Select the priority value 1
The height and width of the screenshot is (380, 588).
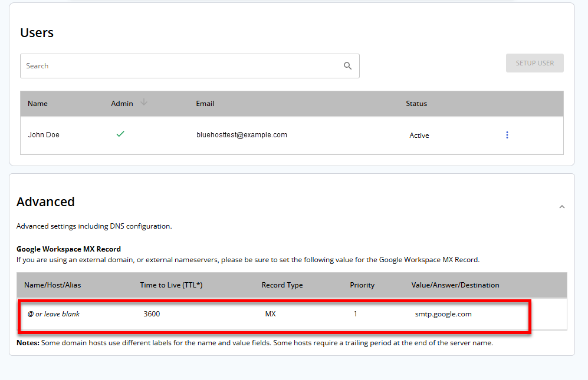tap(355, 313)
